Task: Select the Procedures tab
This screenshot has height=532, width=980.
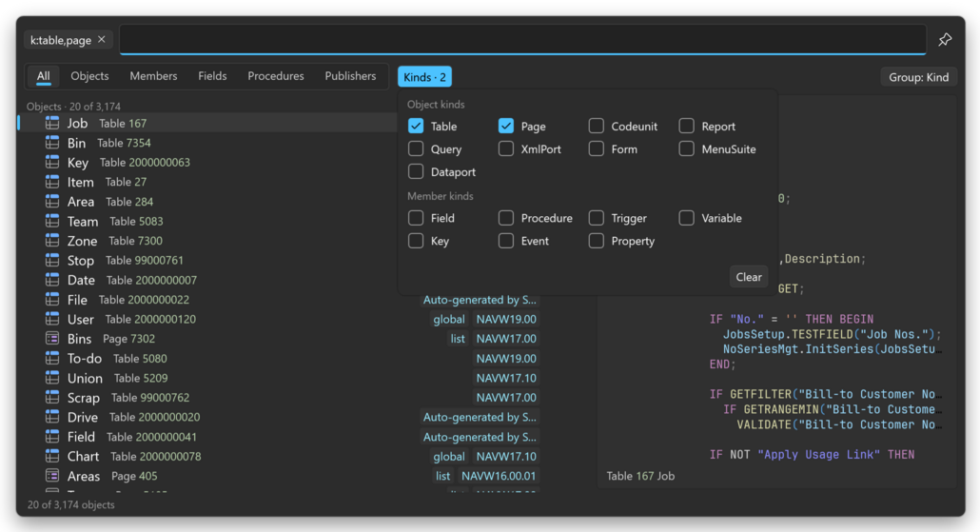Action: point(276,76)
